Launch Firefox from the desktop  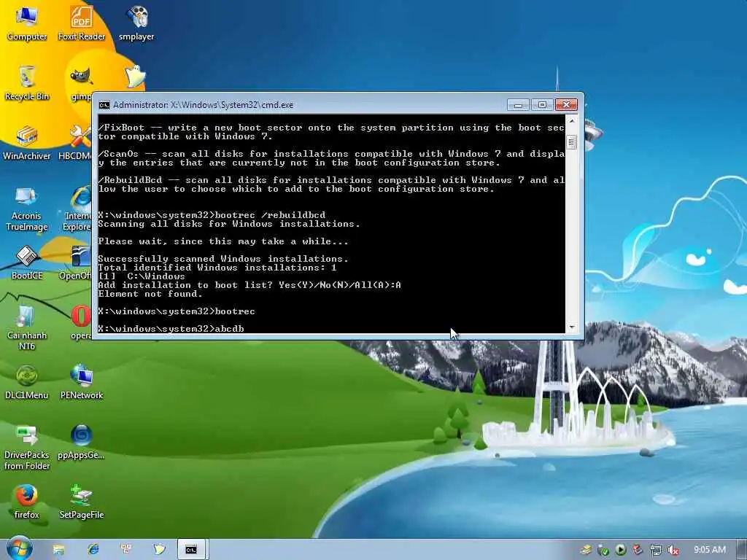[27, 502]
